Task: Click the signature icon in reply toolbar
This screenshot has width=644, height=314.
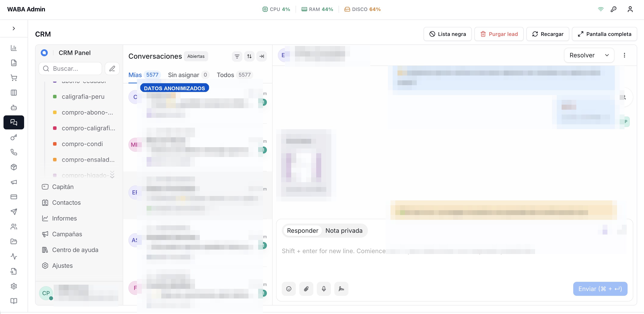Action: pos(341,289)
